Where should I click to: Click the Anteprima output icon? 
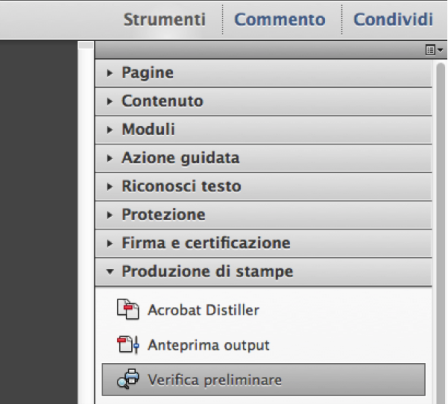coord(128,345)
